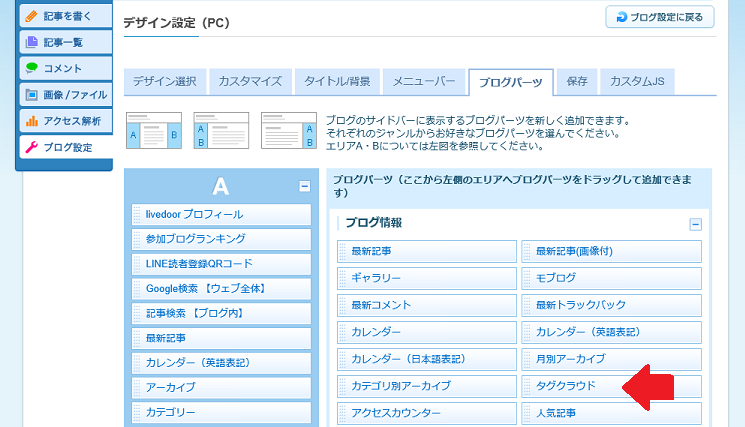Click the アクセスカウンター blog part
This screenshot has height=427, width=745.
coord(427,413)
